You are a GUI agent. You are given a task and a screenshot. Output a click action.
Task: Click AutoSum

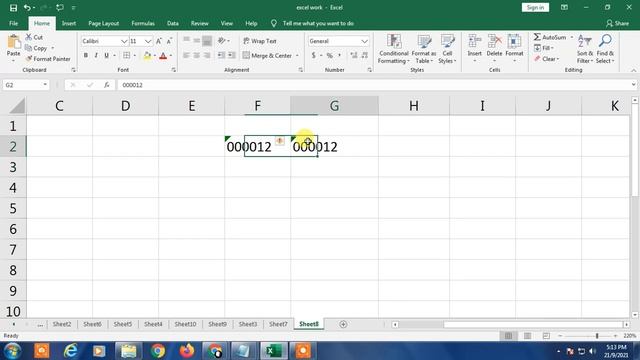[x=550, y=37]
